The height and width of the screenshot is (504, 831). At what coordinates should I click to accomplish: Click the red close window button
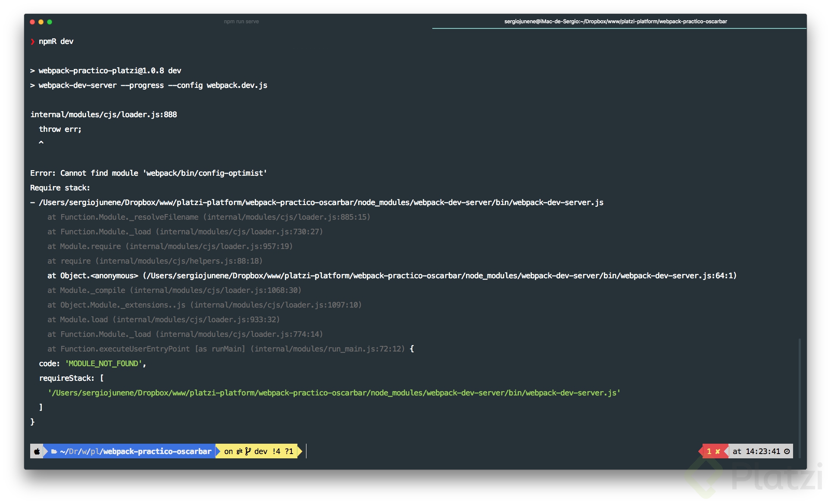(x=32, y=22)
